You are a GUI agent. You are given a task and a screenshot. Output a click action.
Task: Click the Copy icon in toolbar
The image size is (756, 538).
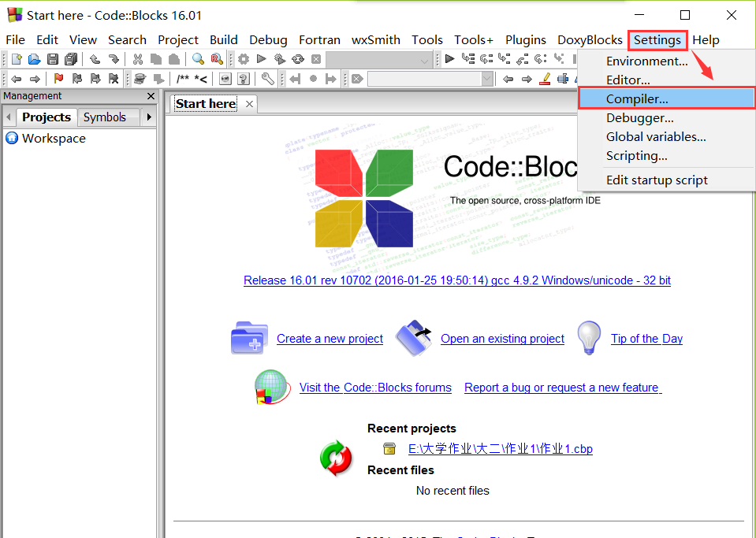156,59
